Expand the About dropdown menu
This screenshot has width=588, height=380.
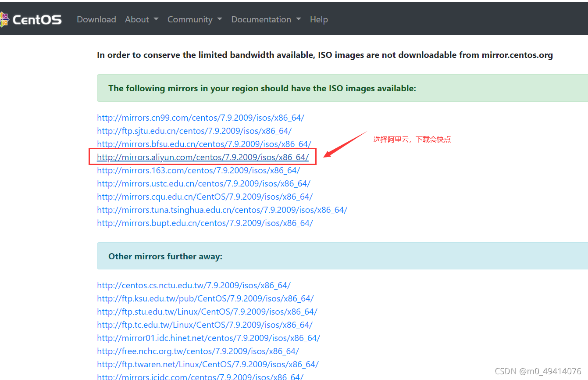pos(142,19)
